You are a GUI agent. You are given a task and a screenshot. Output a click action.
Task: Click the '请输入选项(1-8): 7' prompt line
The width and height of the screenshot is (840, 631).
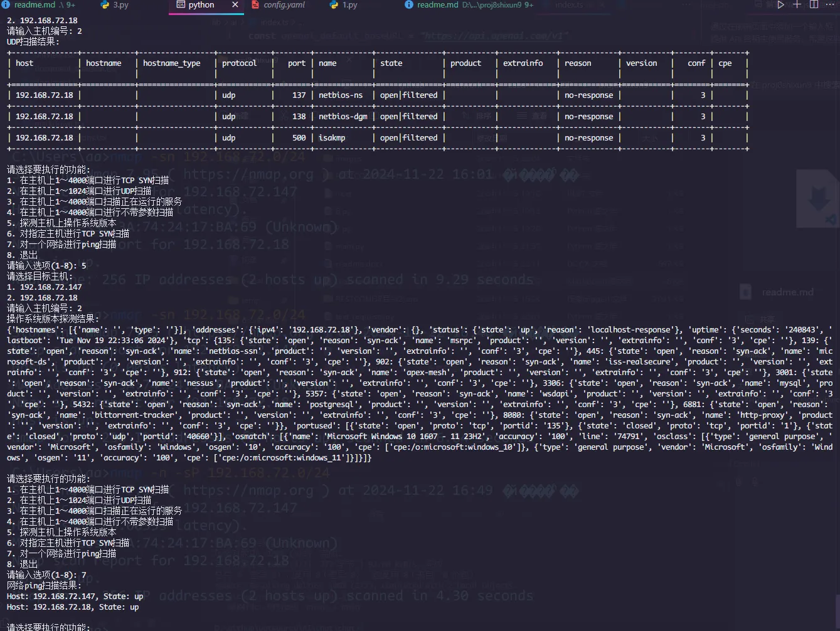47,575
